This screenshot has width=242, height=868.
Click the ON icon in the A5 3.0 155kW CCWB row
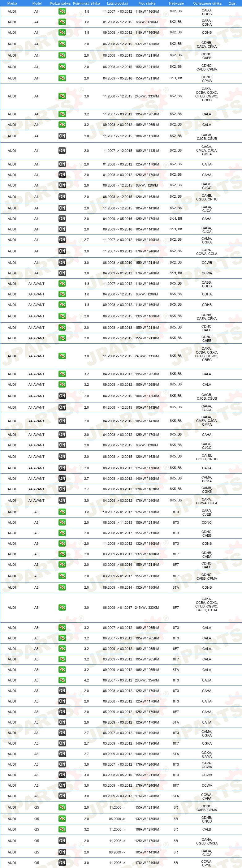coord(62,775)
